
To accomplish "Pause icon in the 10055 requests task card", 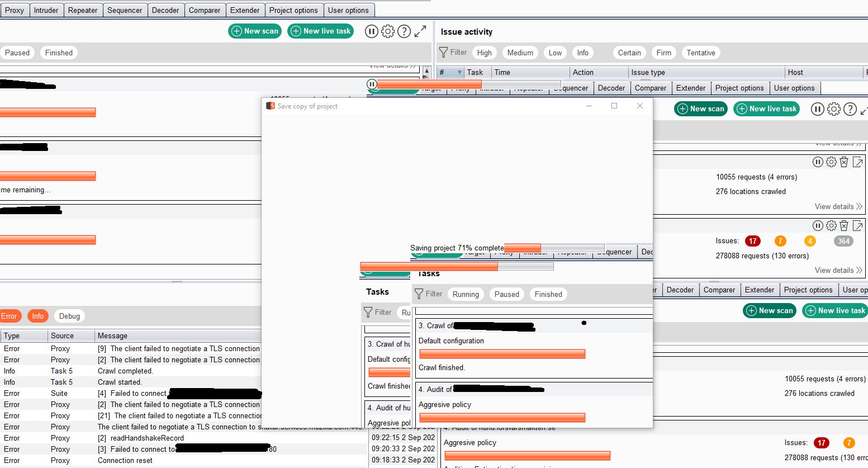I will (x=818, y=162).
